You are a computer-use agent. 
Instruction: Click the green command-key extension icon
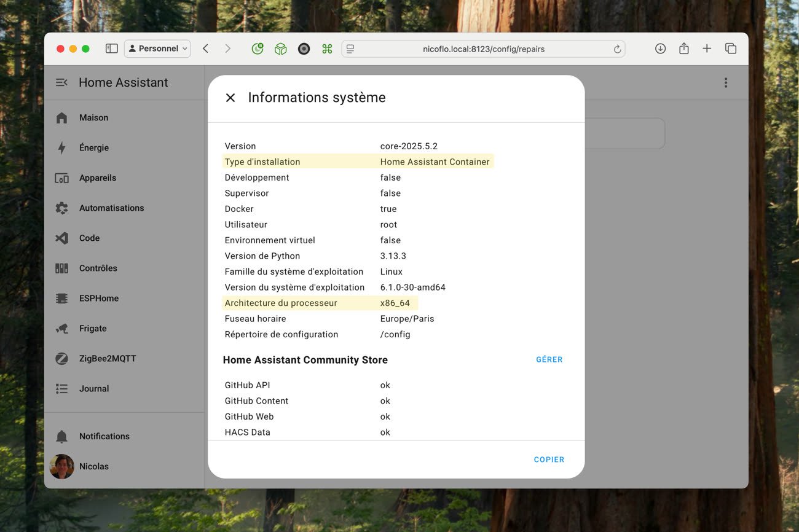pyautogui.click(x=327, y=49)
